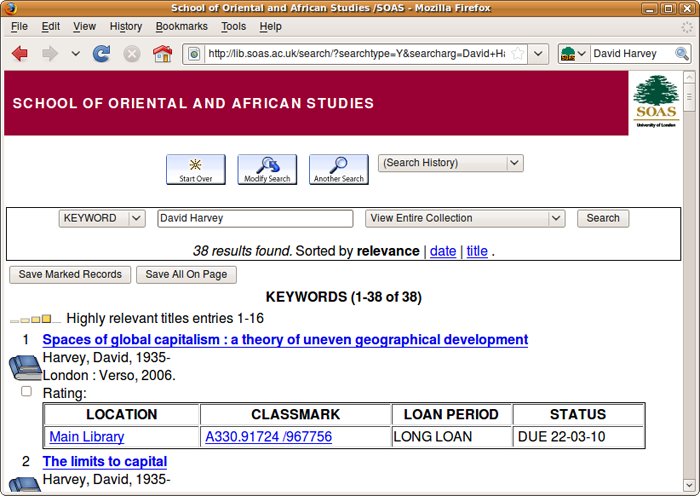700x496 pixels.
Task: Click School of Oriental and African Studies banner
Action: [316, 103]
